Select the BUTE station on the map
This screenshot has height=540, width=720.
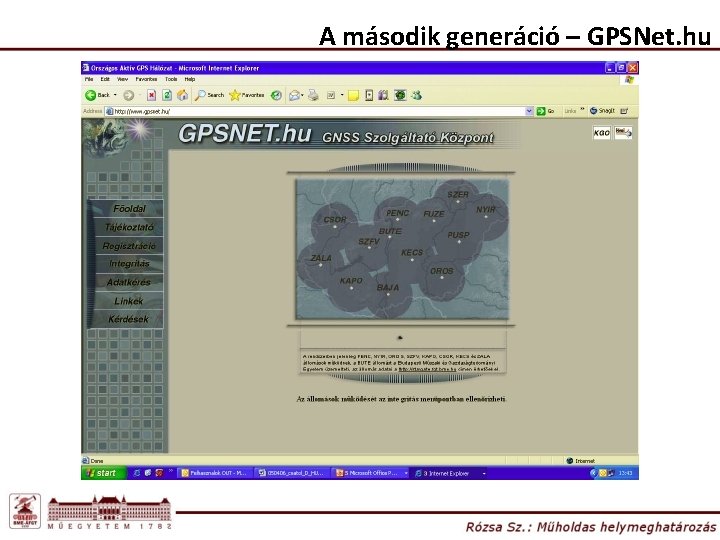tap(390, 232)
